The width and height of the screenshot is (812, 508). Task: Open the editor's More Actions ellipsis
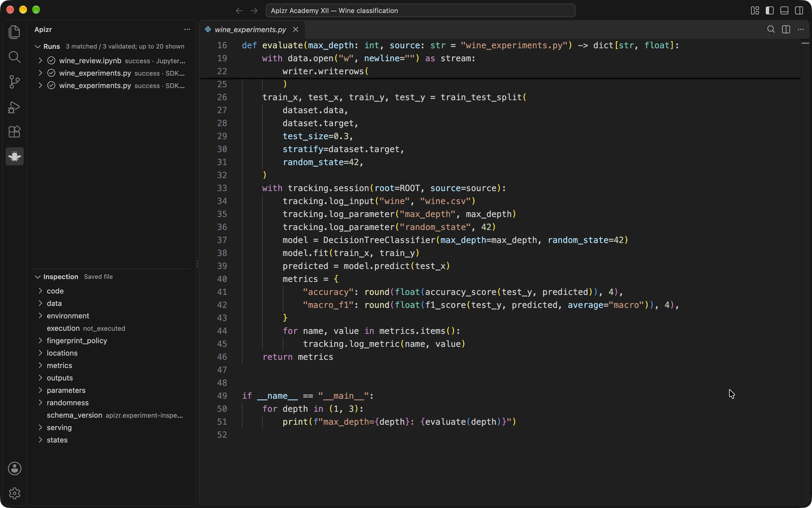pos(801,29)
